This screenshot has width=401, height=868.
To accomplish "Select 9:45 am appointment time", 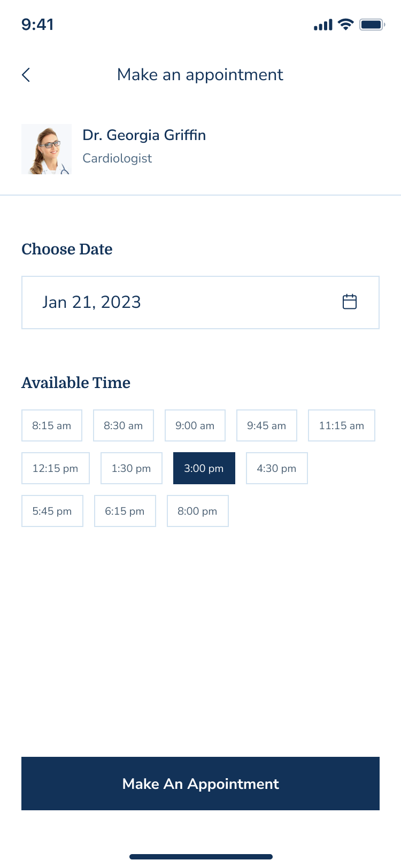I will click(267, 425).
